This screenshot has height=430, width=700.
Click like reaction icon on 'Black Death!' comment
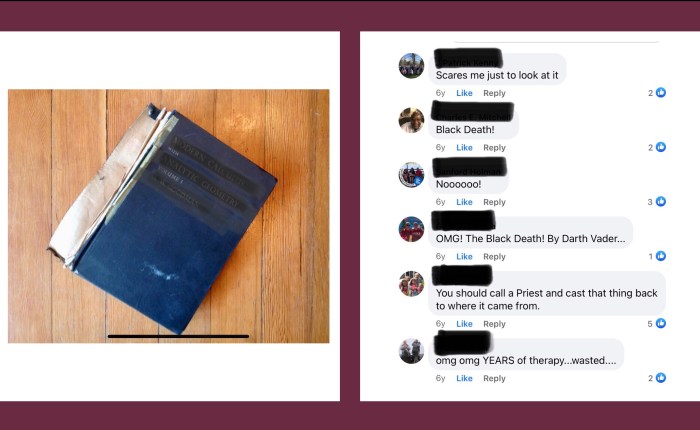(661, 147)
